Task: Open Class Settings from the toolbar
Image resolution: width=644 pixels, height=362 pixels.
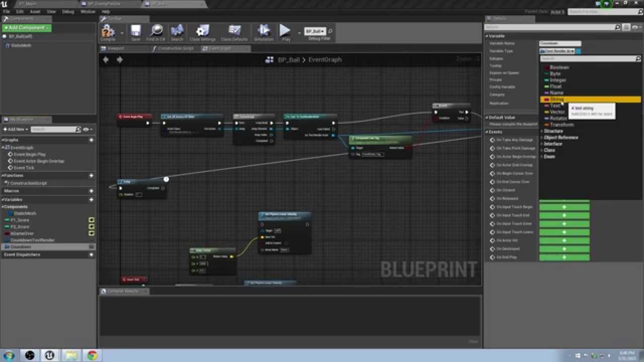Action: pos(203,32)
